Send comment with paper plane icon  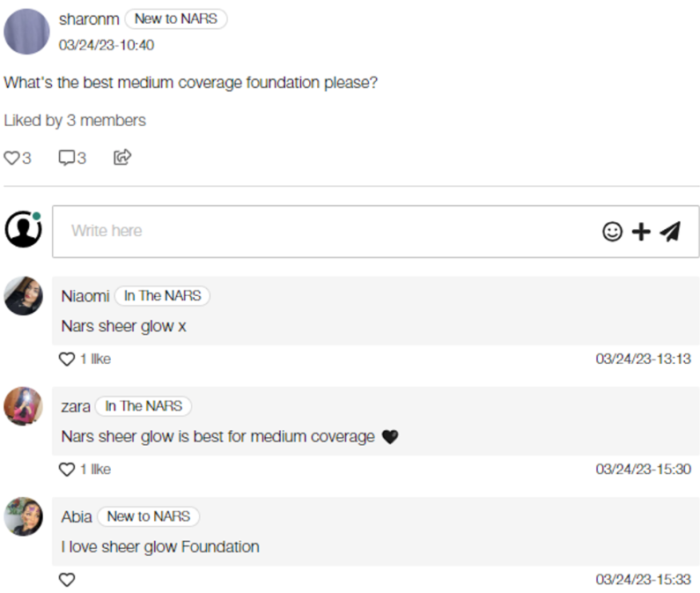point(671,231)
